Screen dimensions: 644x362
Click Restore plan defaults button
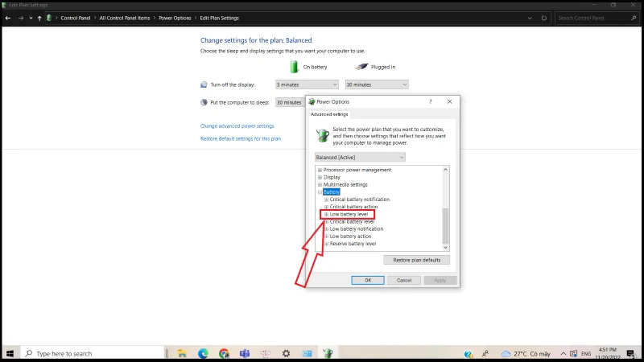click(x=416, y=260)
